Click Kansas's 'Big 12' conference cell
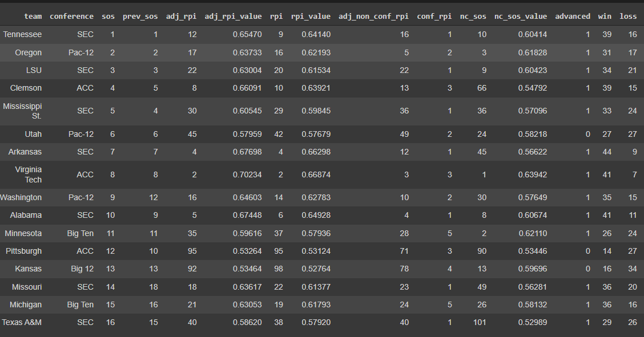The width and height of the screenshot is (644, 337). [82, 269]
